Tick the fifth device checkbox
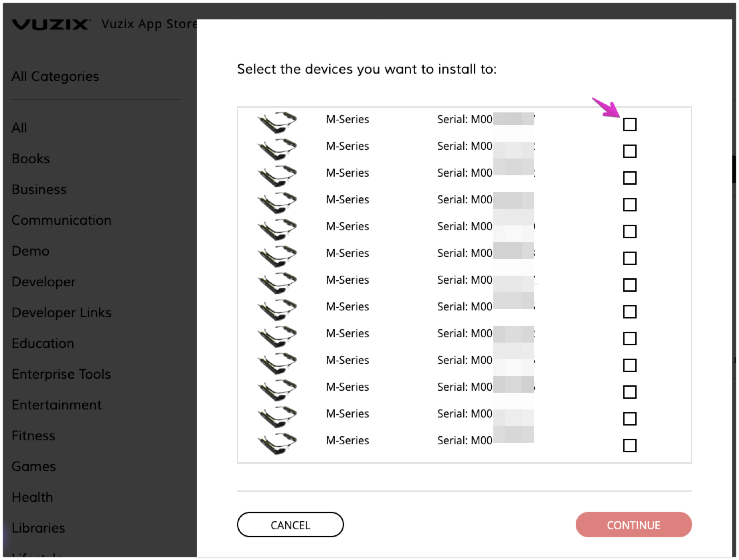 pyautogui.click(x=630, y=231)
